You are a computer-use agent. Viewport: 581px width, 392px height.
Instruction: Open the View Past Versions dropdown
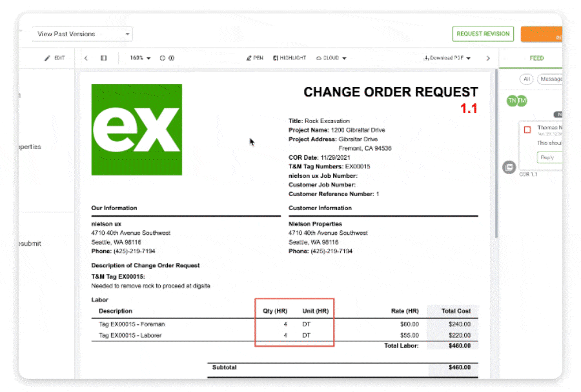coord(84,34)
